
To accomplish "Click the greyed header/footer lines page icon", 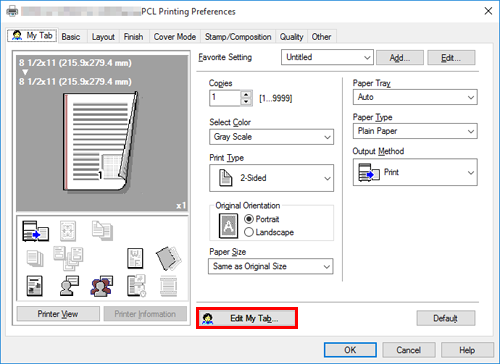I will [x=169, y=286].
